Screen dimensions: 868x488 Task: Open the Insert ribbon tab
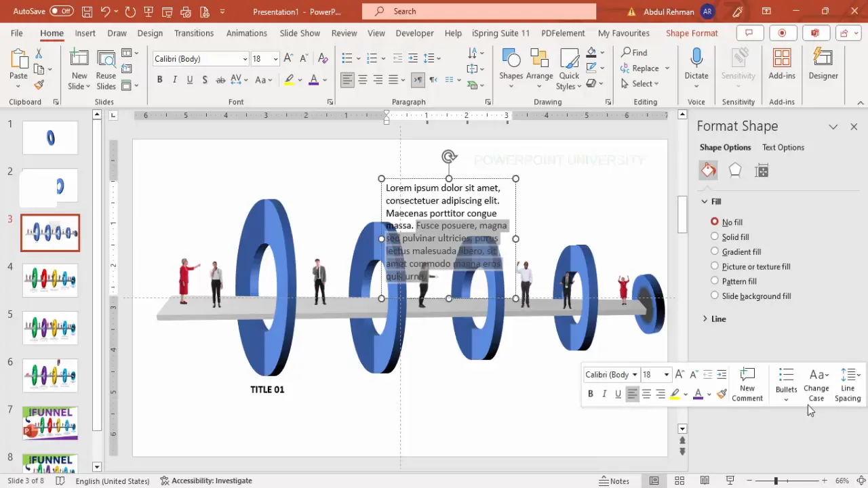pyautogui.click(x=85, y=33)
